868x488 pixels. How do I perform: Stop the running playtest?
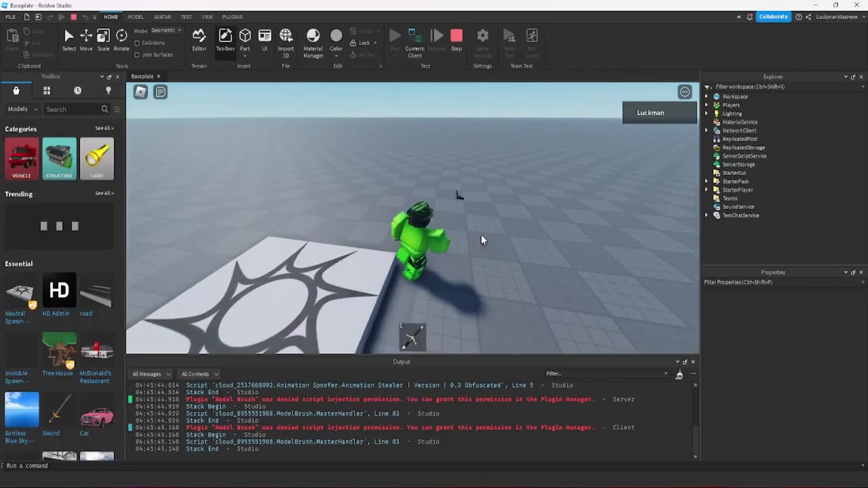[456, 40]
